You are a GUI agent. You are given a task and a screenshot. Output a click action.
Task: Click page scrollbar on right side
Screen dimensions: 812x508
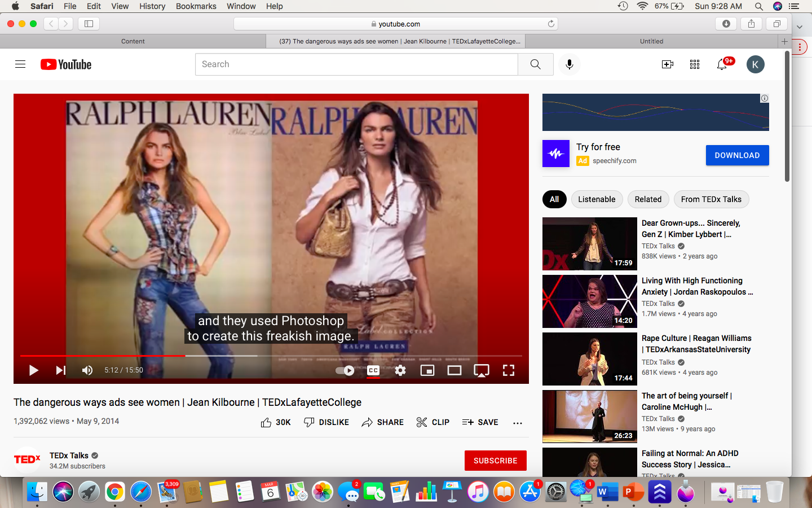[x=787, y=117]
